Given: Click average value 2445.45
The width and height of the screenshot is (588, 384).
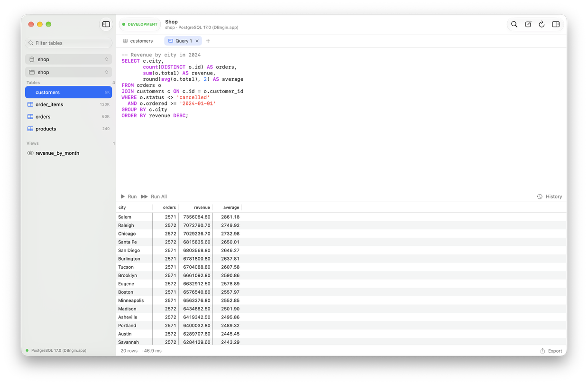Looking at the screenshot, I should (x=230, y=334).
